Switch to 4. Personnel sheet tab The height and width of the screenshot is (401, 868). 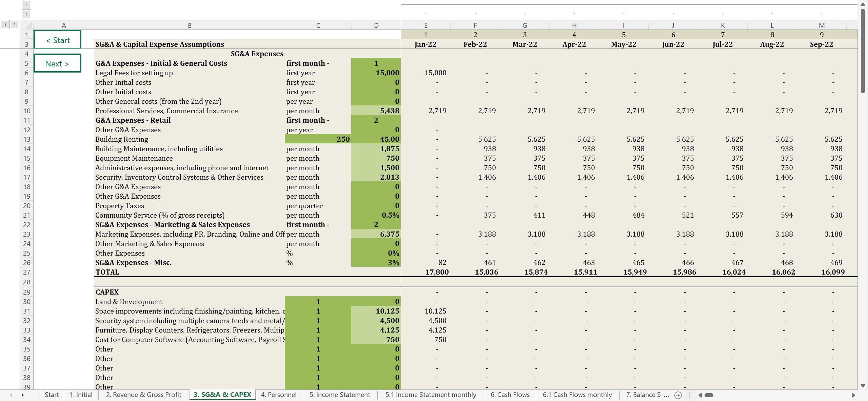(x=278, y=395)
